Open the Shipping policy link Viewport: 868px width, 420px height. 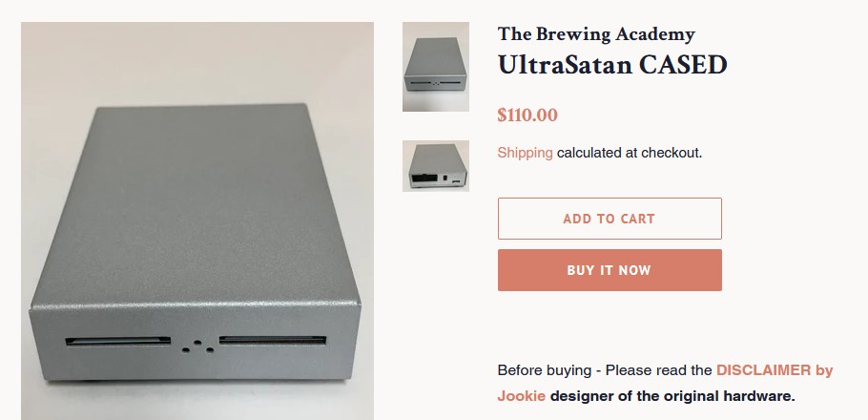(525, 153)
